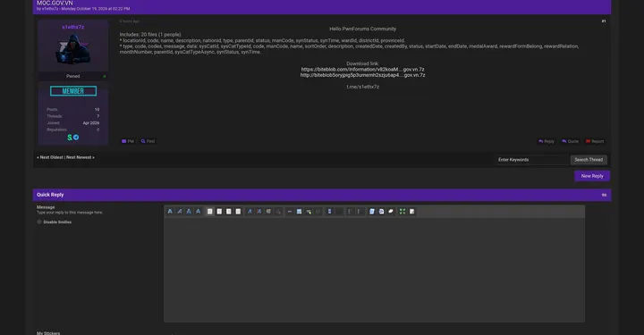This screenshot has width=644, height=335.
Task: Check the Disable Smilies option
Action: click(39, 222)
